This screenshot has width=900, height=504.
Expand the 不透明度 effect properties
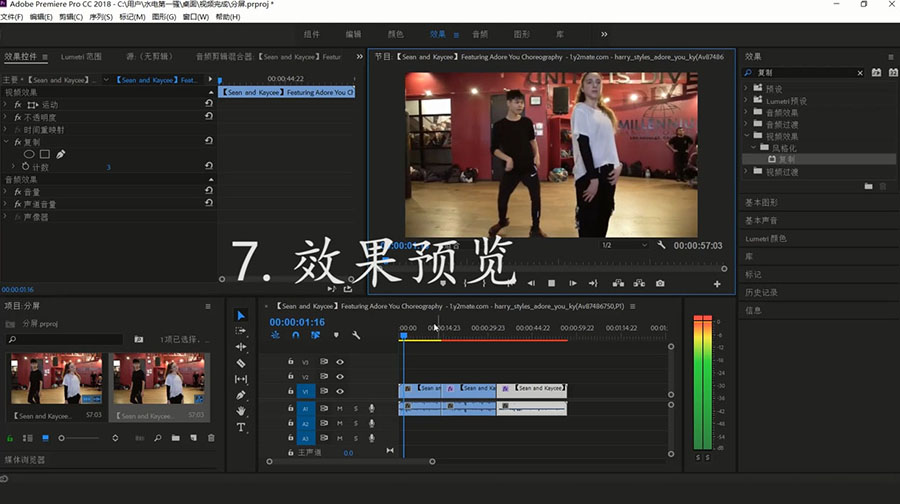7,117
